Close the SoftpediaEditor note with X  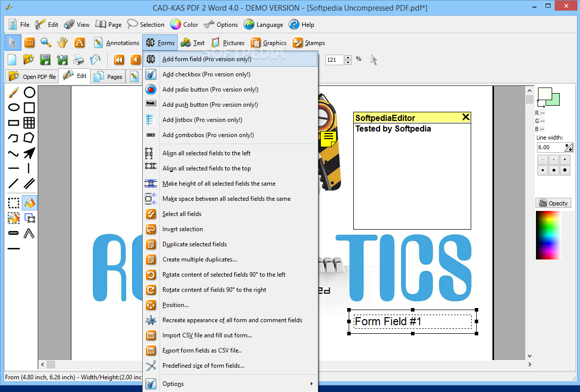(466, 117)
